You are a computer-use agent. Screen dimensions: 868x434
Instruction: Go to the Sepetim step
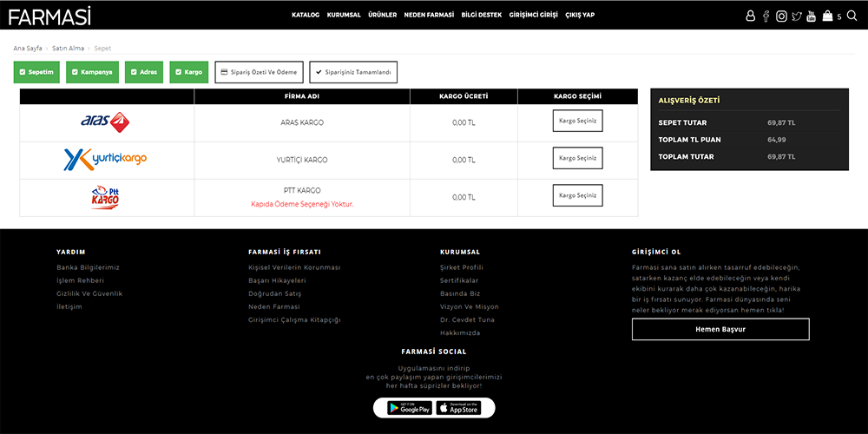(36, 73)
